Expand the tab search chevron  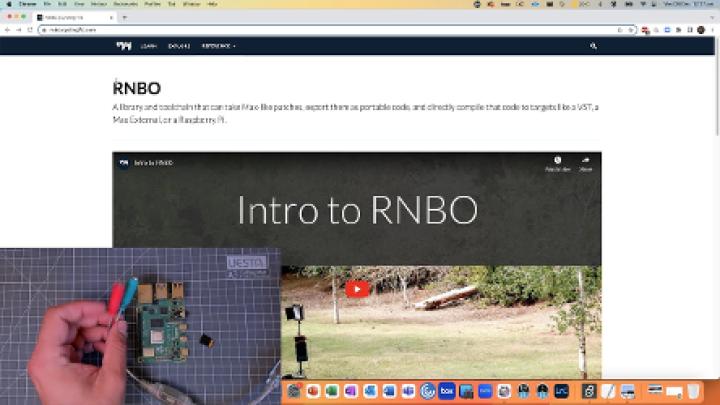click(712, 17)
